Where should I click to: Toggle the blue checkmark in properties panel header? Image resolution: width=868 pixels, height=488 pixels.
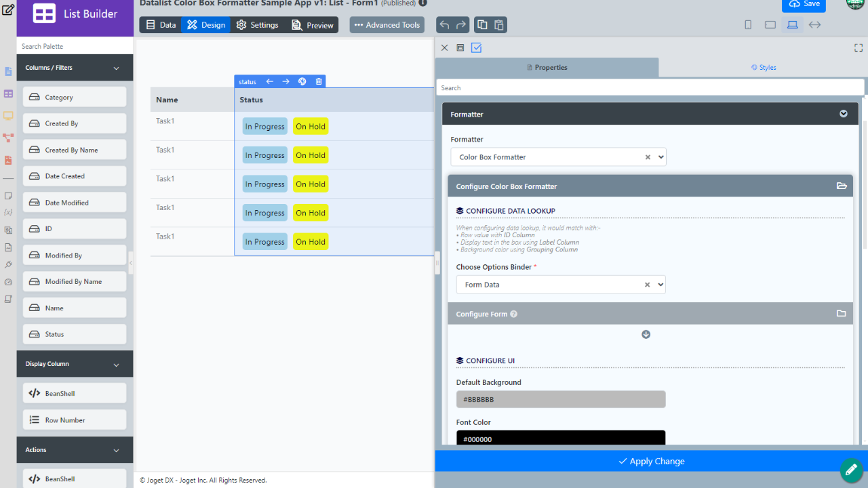[x=476, y=48]
